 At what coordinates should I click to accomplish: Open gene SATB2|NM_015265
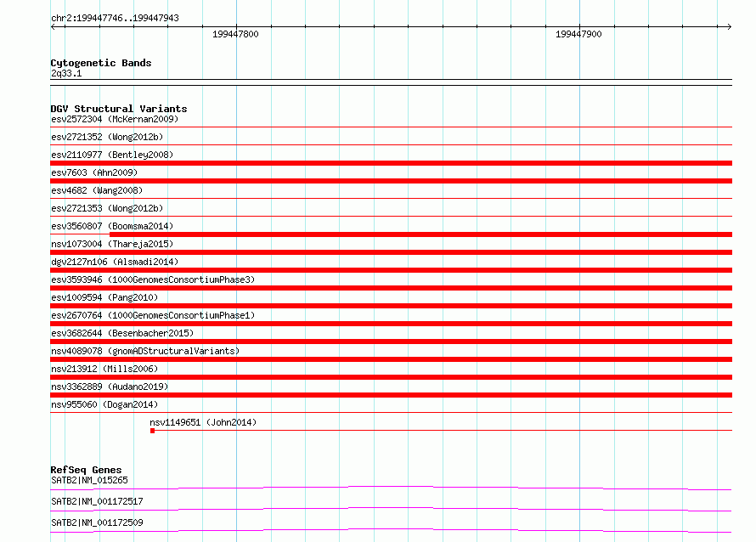(x=90, y=480)
